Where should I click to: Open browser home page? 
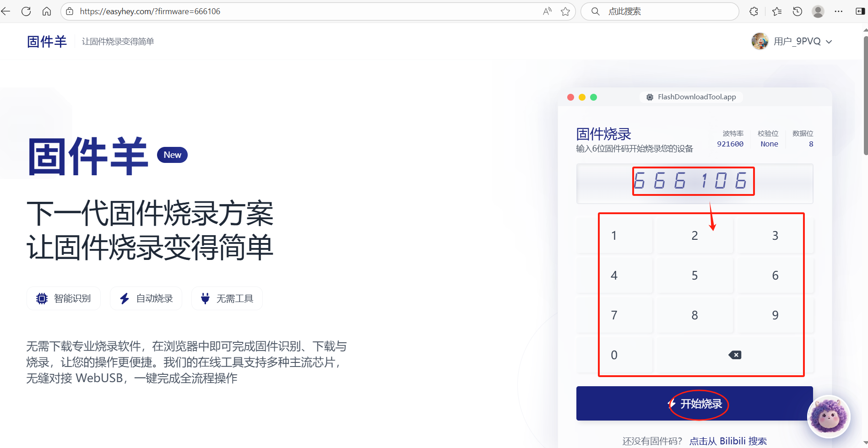pyautogui.click(x=47, y=11)
